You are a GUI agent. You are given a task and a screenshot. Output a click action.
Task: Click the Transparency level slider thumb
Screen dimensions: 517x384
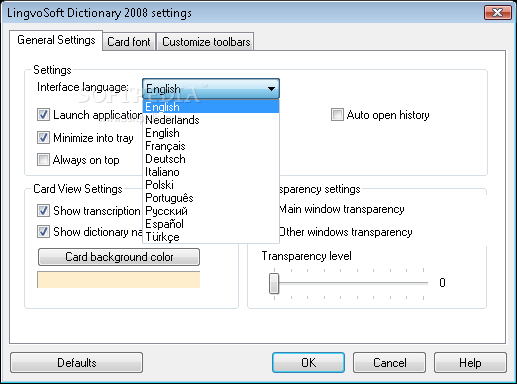274,284
